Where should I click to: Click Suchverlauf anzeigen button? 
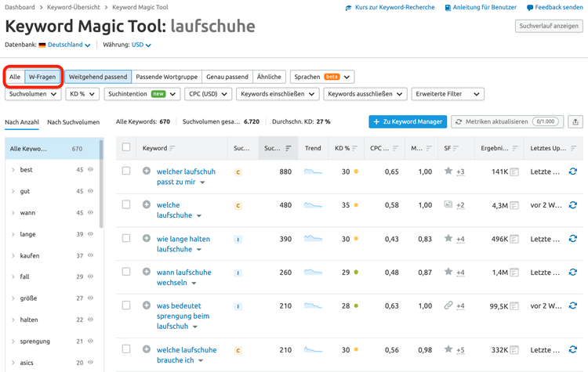click(549, 26)
